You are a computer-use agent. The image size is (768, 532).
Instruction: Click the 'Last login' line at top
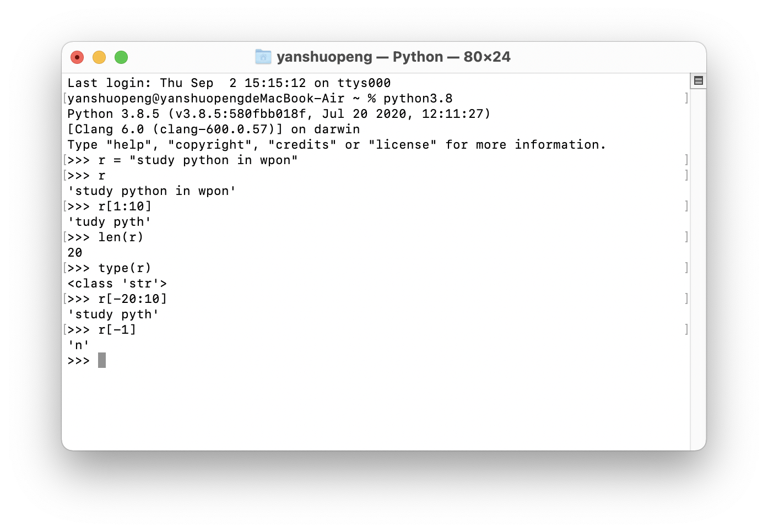(229, 83)
